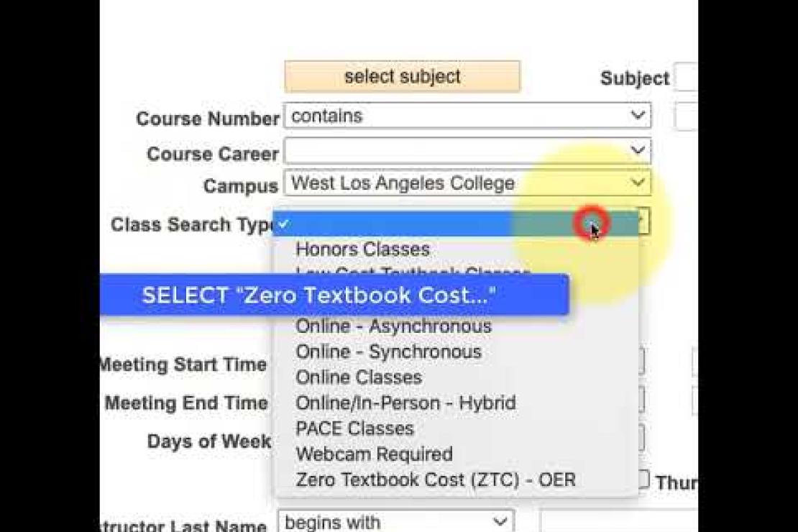The image size is (798, 532).
Task: Check the Thursday checkbox
Action: coord(643,480)
